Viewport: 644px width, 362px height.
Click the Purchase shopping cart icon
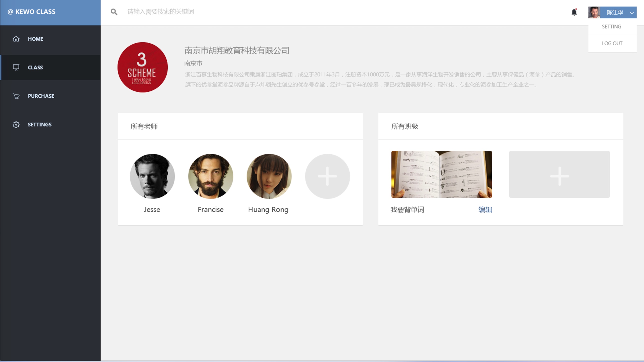click(x=16, y=96)
